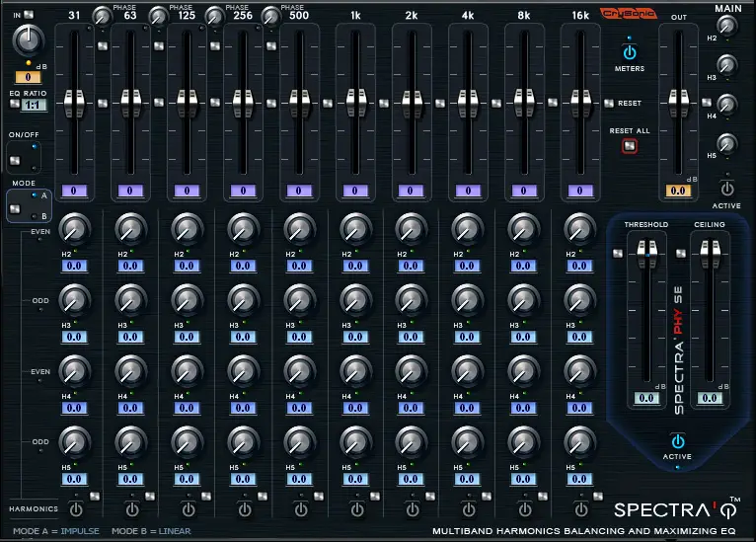
Task: Toggle the power icon under the 1k band
Action: coord(357,509)
